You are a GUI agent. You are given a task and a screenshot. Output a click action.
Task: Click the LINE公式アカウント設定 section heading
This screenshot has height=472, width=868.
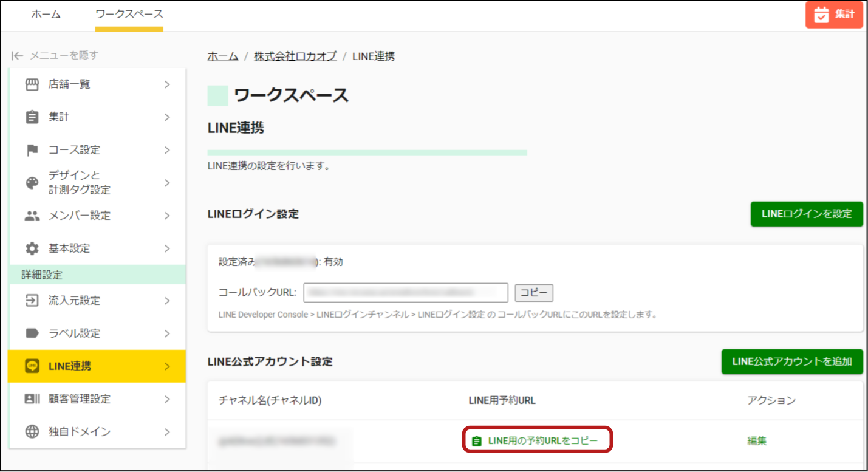[x=270, y=362]
